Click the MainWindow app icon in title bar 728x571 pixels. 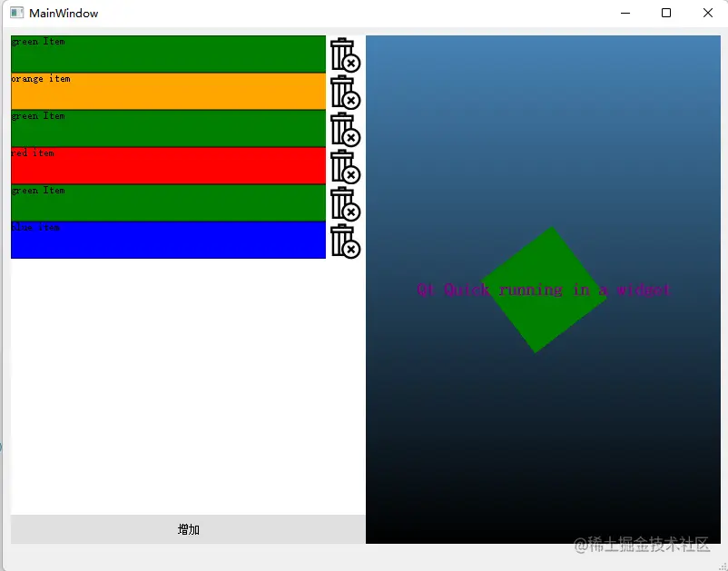(x=16, y=13)
